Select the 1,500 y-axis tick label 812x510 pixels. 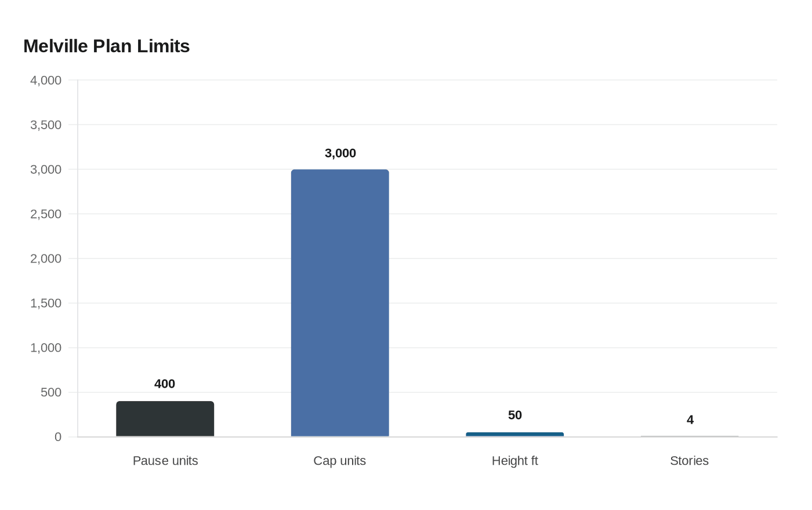pyautogui.click(x=46, y=304)
